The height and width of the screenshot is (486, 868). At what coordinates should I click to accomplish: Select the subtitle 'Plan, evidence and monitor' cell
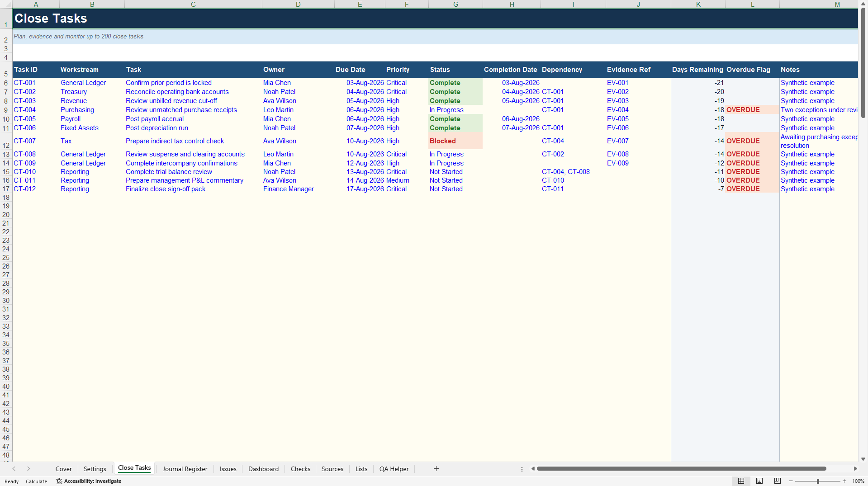pyautogui.click(x=435, y=37)
